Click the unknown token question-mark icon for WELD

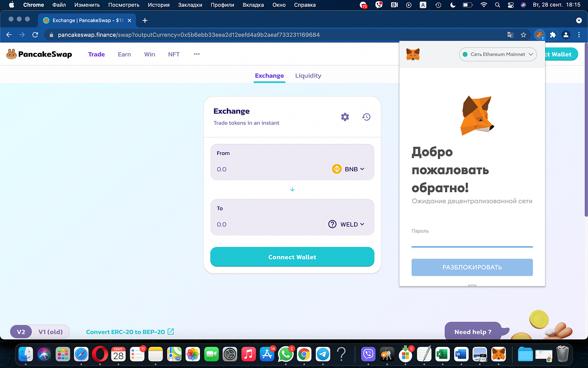click(x=332, y=224)
